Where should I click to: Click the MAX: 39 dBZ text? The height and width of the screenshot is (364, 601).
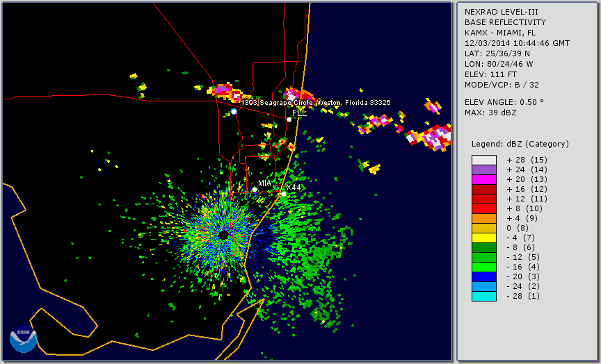point(490,113)
